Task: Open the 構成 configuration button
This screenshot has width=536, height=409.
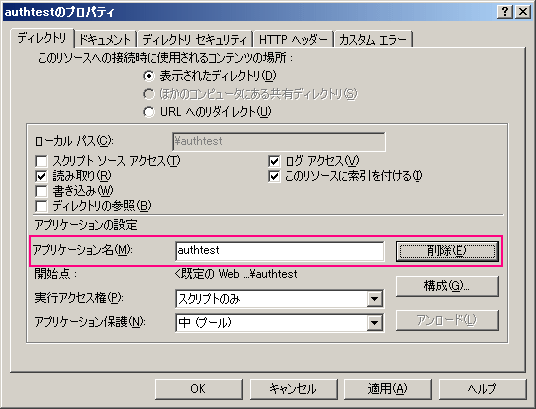Action: point(447,286)
